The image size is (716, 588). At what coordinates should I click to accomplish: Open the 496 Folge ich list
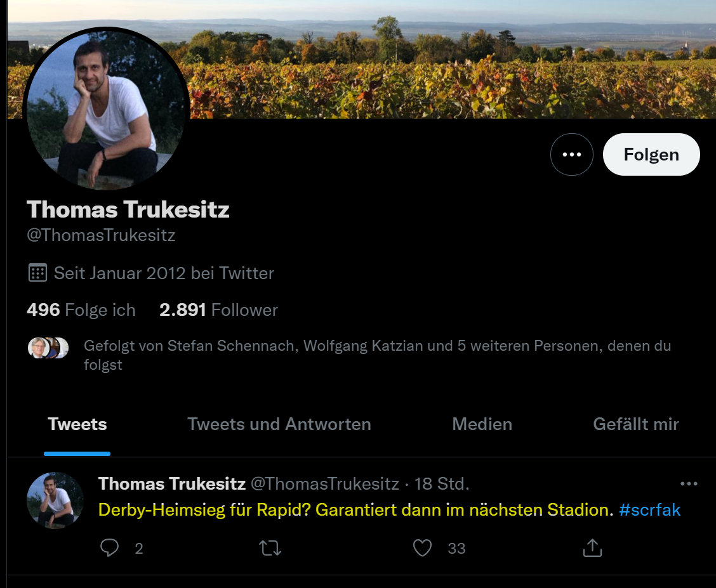click(81, 310)
